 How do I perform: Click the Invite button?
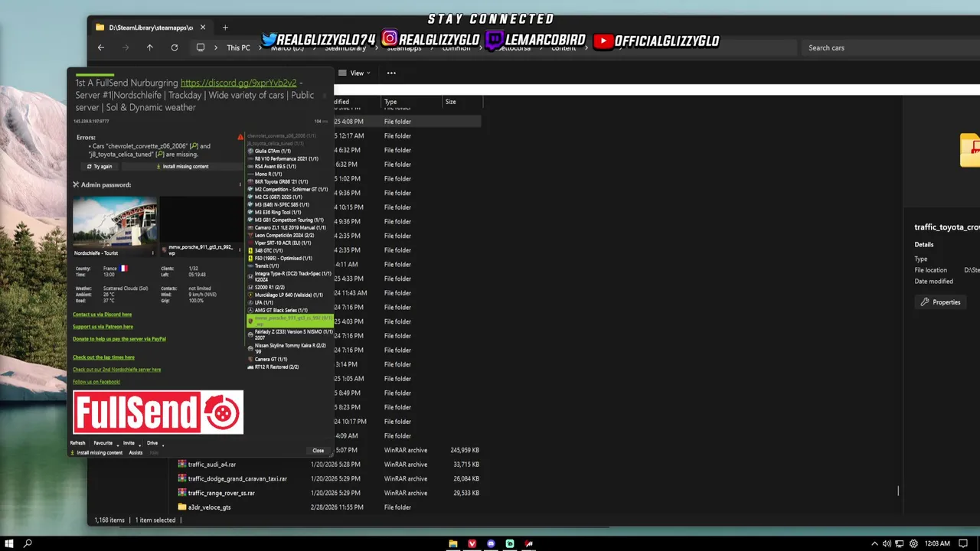(129, 443)
